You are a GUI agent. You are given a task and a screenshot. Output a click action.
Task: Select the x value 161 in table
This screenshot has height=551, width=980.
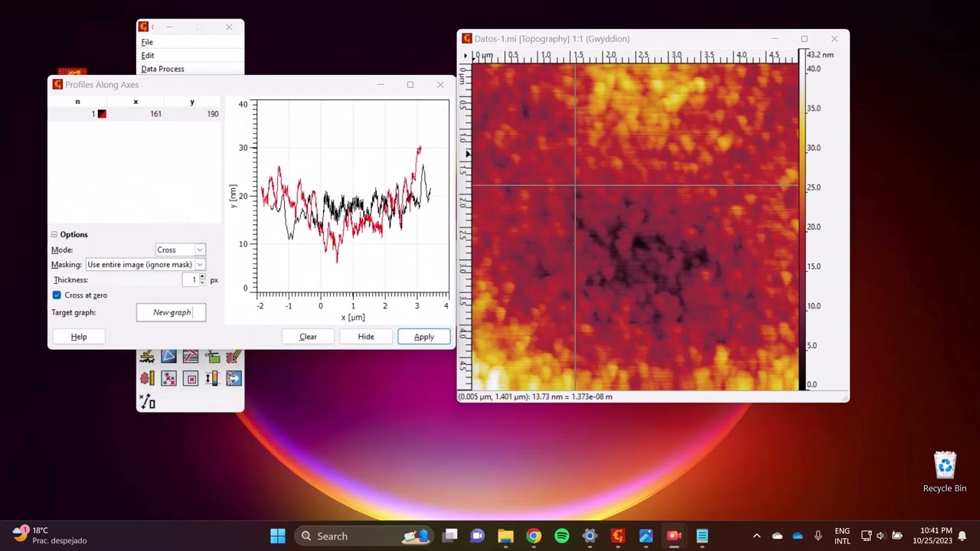(x=155, y=114)
